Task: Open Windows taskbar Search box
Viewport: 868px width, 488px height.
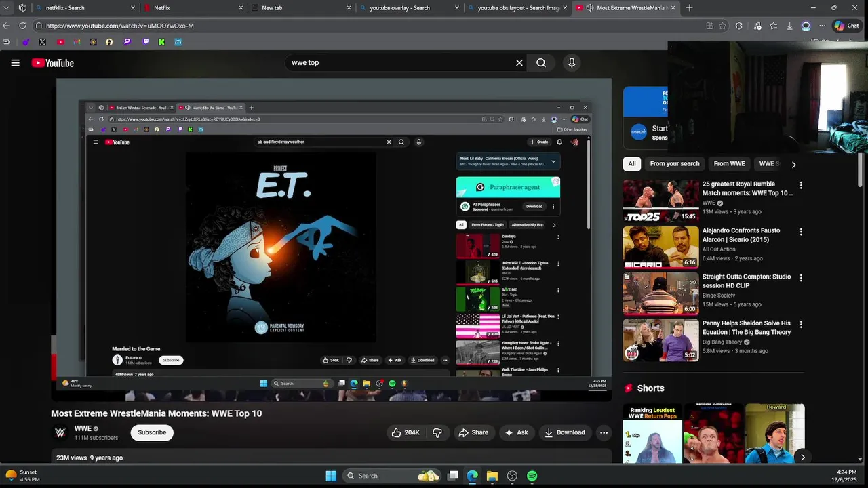Action: (391, 476)
